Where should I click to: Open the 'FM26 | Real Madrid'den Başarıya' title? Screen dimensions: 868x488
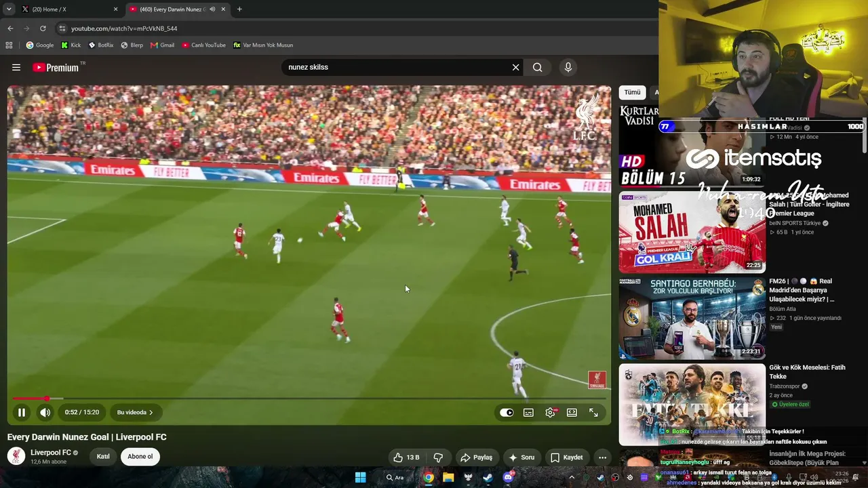[802, 290]
